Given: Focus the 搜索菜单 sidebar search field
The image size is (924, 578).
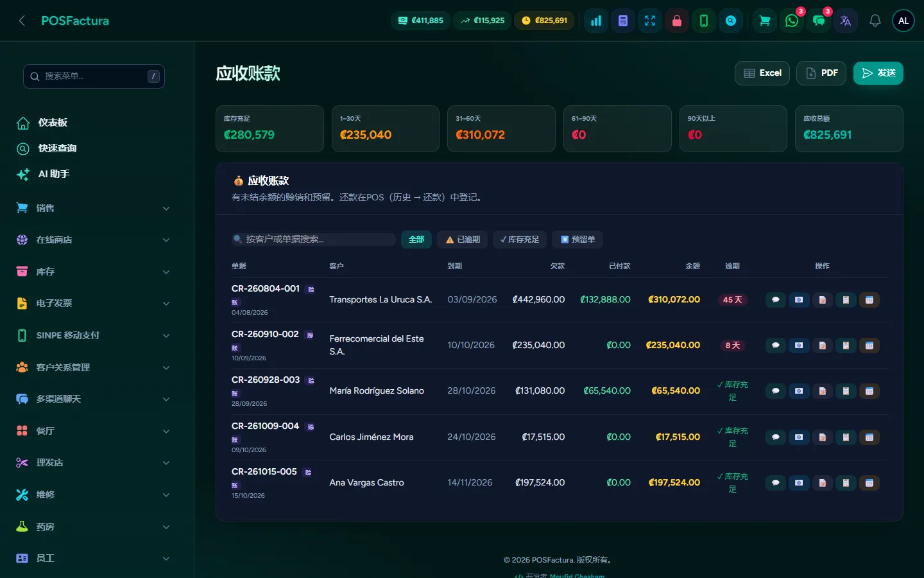Looking at the screenshot, I should [x=94, y=76].
